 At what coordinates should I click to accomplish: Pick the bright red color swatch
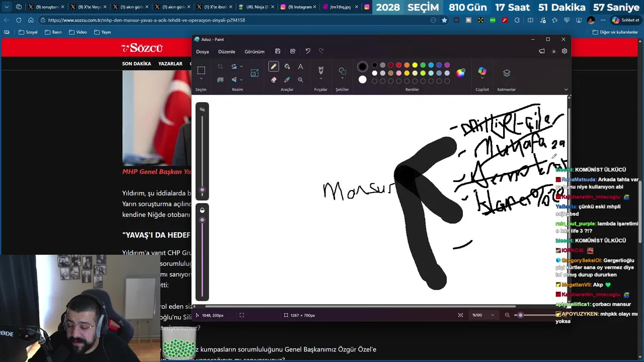click(x=398, y=65)
